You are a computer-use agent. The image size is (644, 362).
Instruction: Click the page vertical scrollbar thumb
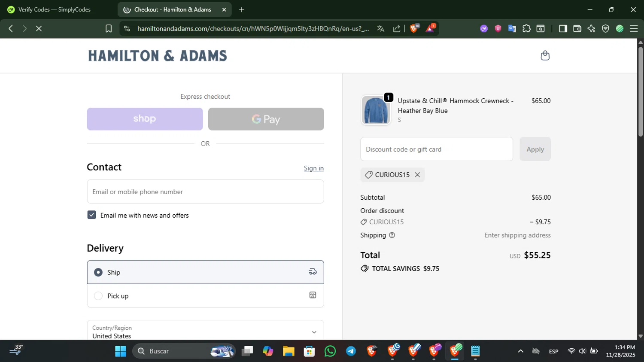pyautogui.click(x=640, y=91)
